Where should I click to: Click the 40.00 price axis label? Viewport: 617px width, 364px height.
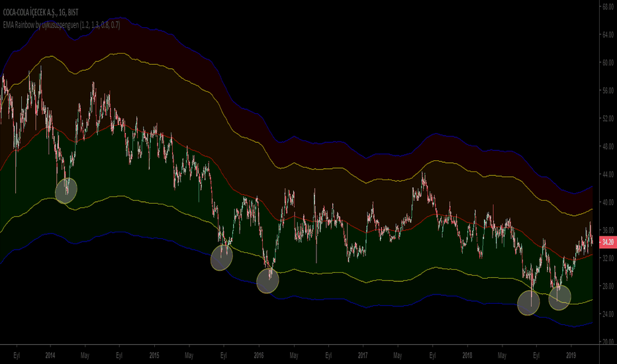point(608,203)
